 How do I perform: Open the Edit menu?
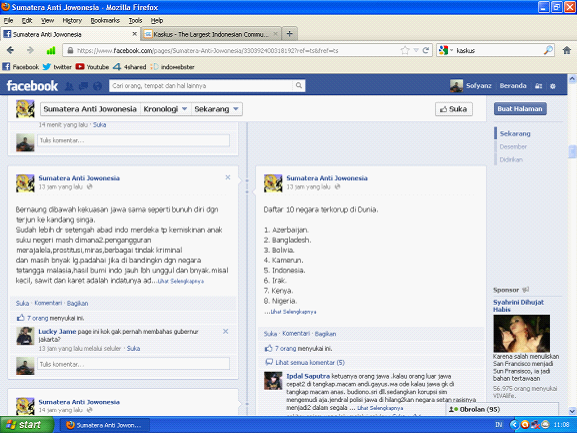26,21
